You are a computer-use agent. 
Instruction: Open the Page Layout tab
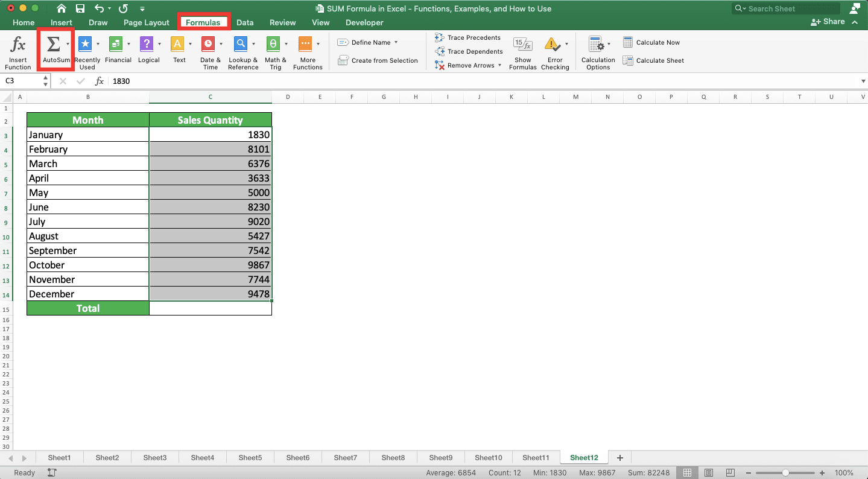pyautogui.click(x=147, y=22)
